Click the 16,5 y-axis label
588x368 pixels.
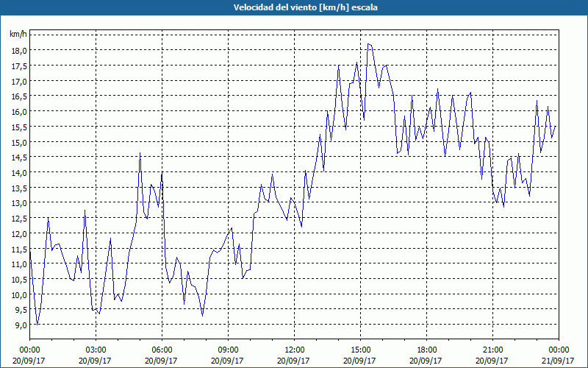[x=18, y=96]
